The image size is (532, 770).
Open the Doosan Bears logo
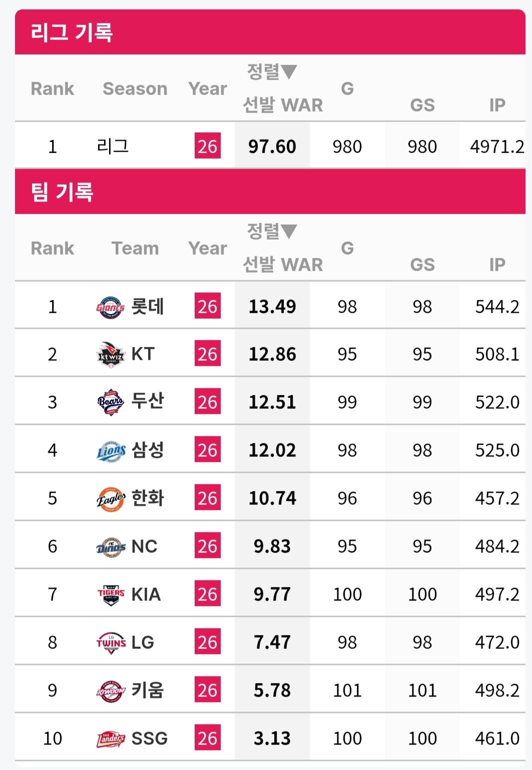(x=111, y=403)
